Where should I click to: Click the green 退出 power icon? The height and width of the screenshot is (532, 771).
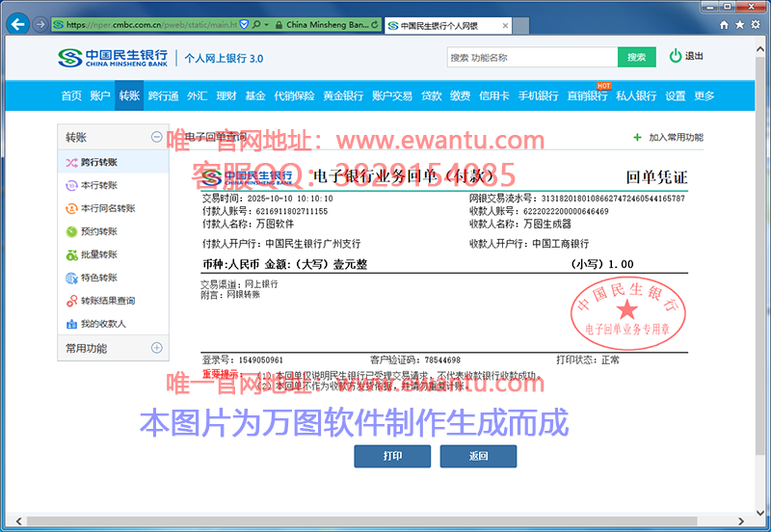(x=676, y=56)
